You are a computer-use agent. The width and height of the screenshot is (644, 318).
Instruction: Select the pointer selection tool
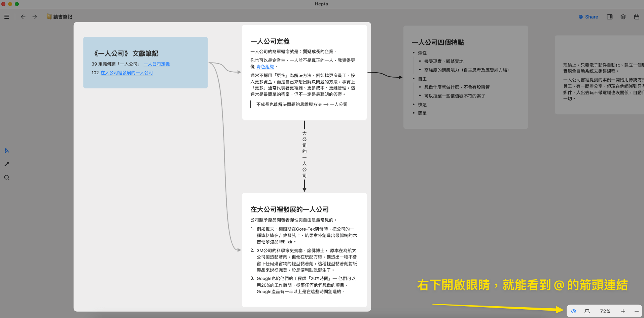tap(7, 151)
